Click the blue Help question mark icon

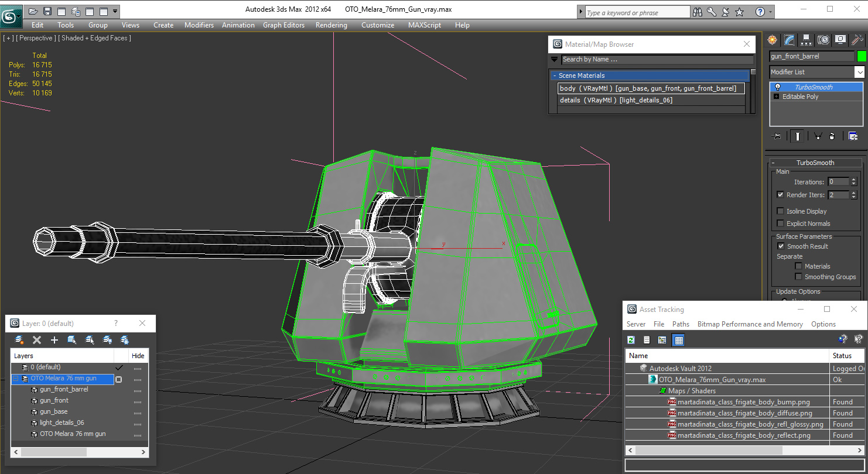[x=760, y=12]
